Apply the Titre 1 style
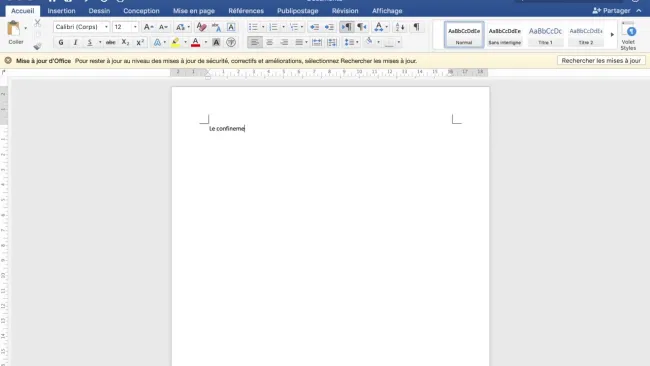 pos(545,35)
